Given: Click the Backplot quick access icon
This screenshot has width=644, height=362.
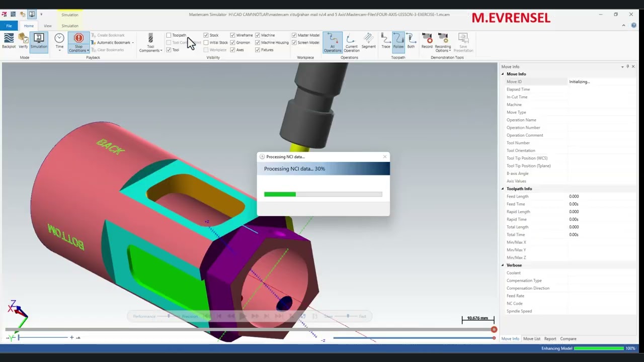Looking at the screenshot, I should point(13,14).
